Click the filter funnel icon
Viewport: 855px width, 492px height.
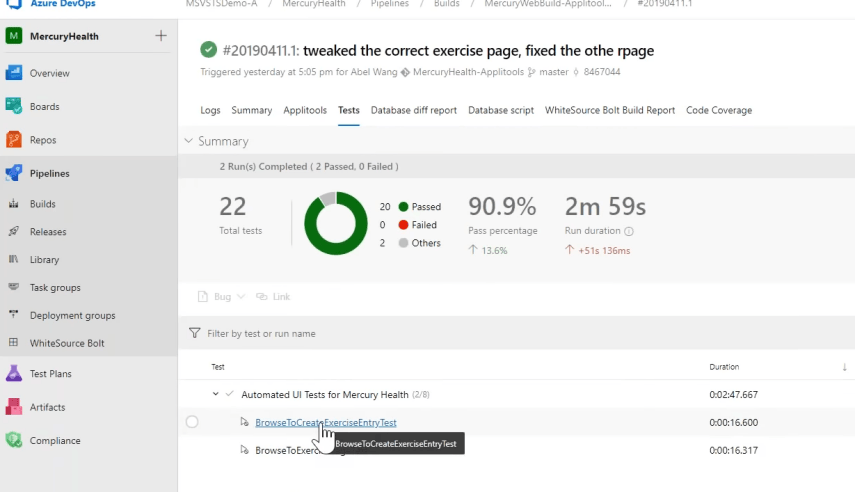(194, 333)
